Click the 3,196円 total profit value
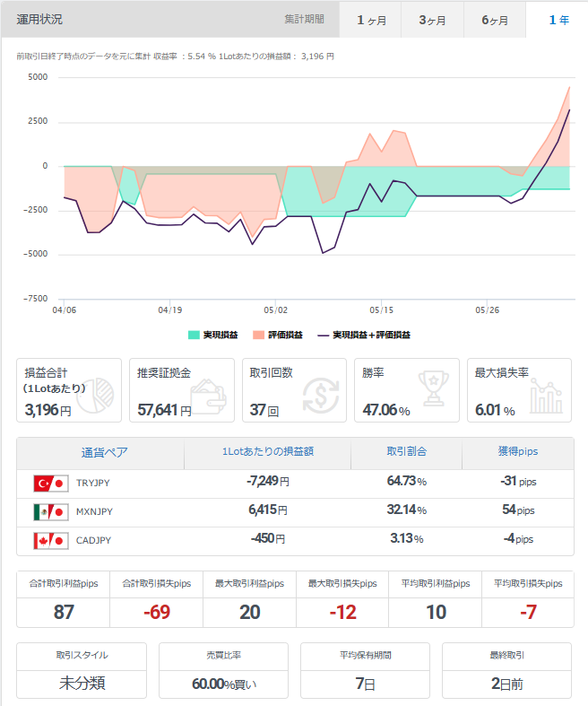This screenshot has height=706, width=588. pyautogui.click(x=48, y=410)
